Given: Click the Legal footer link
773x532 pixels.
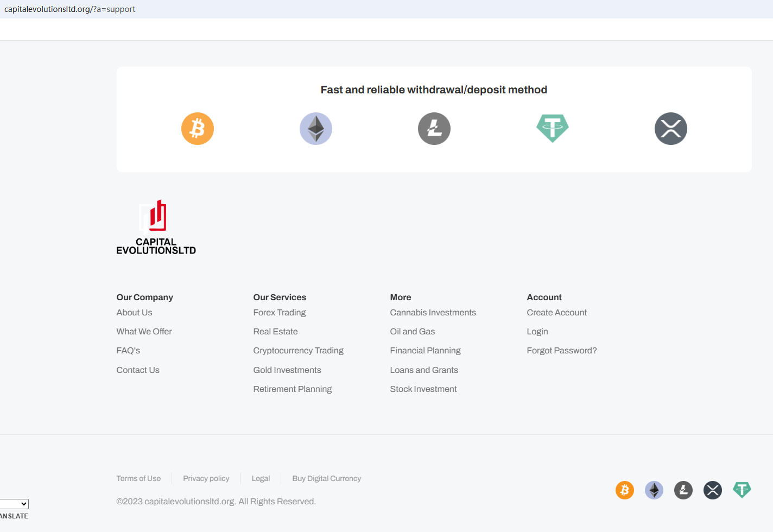Looking at the screenshot, I should point(261,478).
